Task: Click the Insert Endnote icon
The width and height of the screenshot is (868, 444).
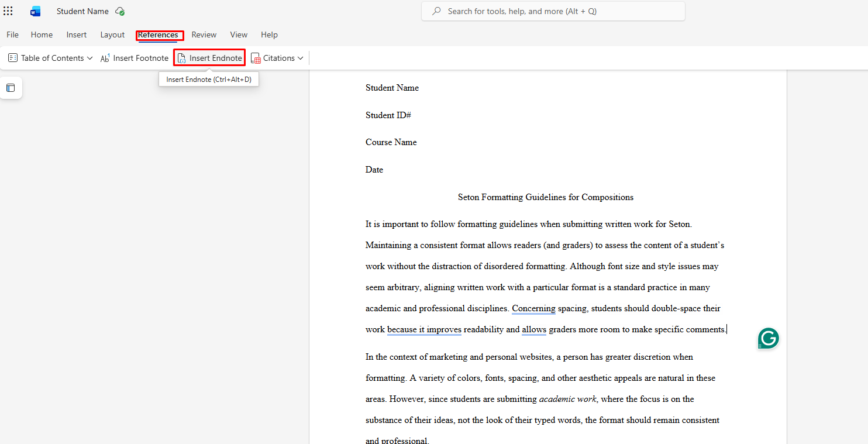Action: (x=182, y=58)
